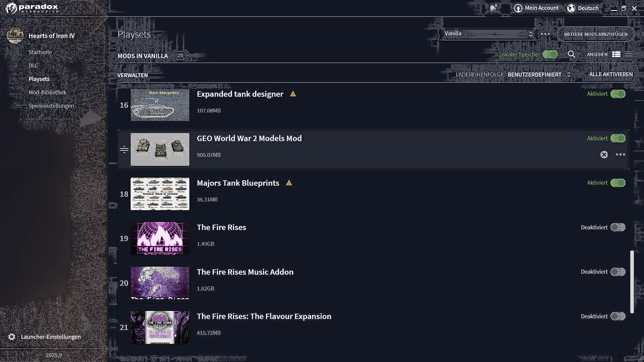Switch to detailed list view icon
Image resolution: width=644 pixels, height=362 pixels.
point(616,54)
